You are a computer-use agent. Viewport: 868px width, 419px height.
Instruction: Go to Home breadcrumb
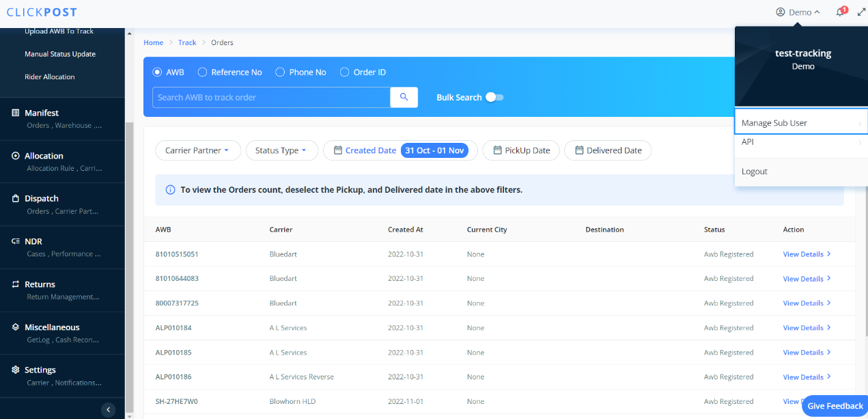[154, 42]
